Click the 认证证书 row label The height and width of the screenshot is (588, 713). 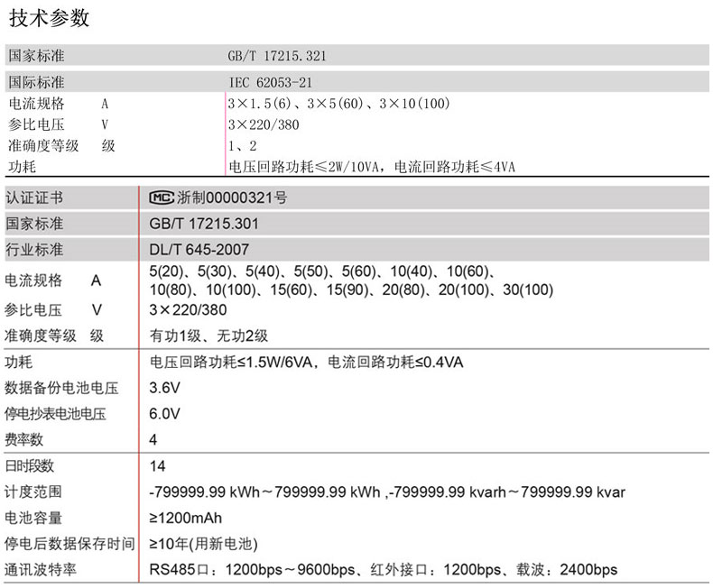click(34, 198)
